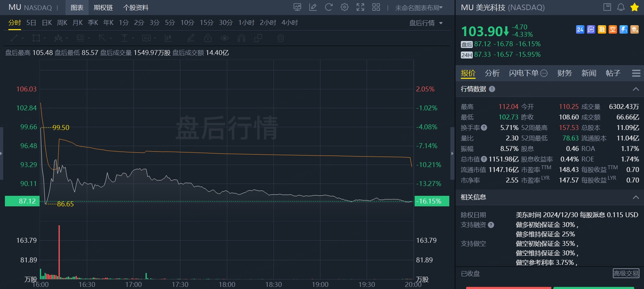Switch to the 期权链 tab
644x289 pixels.
click(x=103, y=8)
